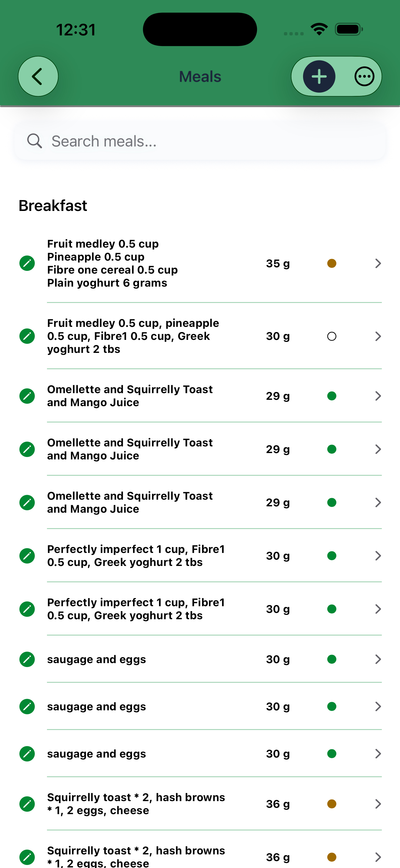400x868 pixels.
Task: Click the search magnifier icon
Action: 35,141
